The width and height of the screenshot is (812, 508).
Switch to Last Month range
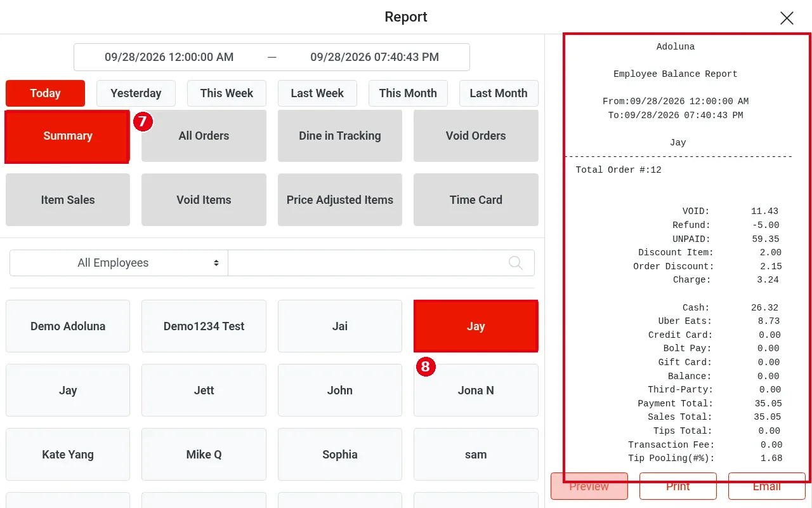tap(499, 93)
